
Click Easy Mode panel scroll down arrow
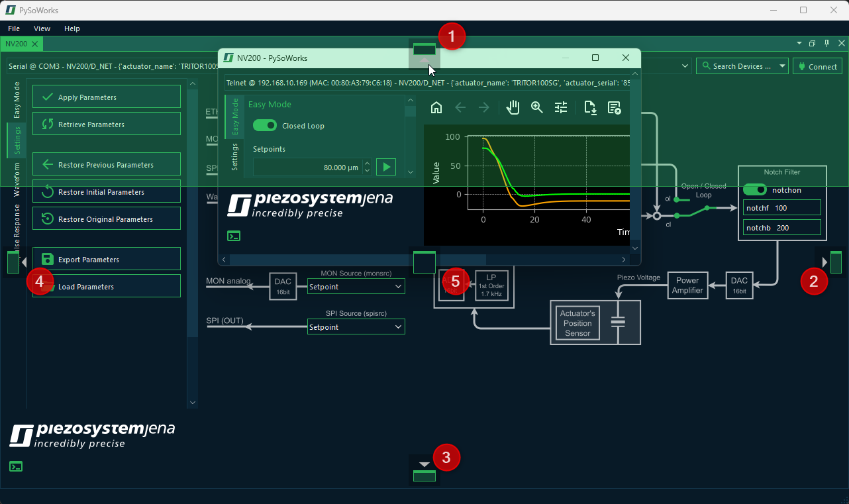[x=411, y=172]
